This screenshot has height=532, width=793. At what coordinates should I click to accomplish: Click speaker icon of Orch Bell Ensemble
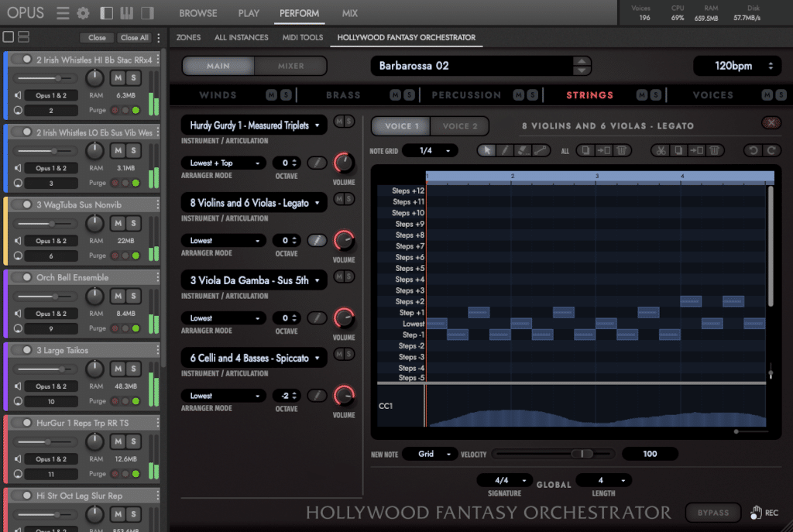[x=18, y=314]
